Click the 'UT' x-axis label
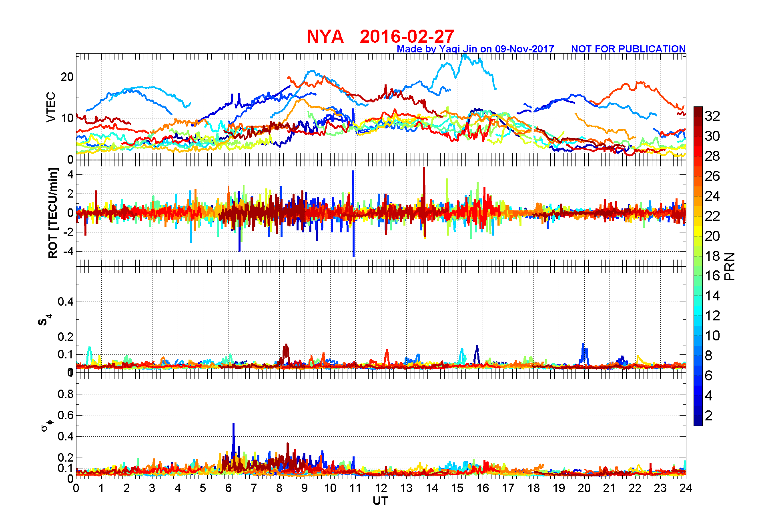 click(380, 501)
